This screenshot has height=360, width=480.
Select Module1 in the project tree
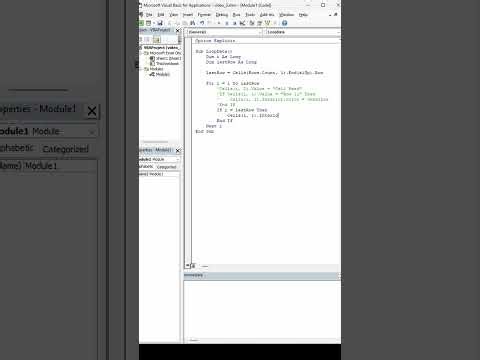pyautogui.click(x=163, y=74)
